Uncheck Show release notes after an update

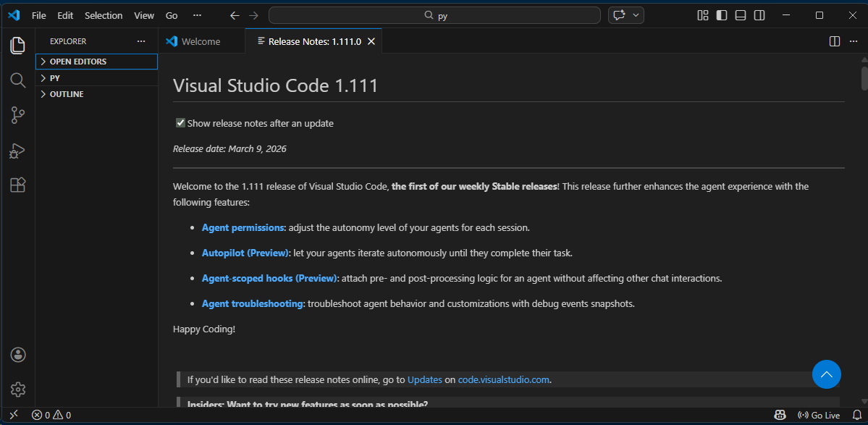coord(181,123)
